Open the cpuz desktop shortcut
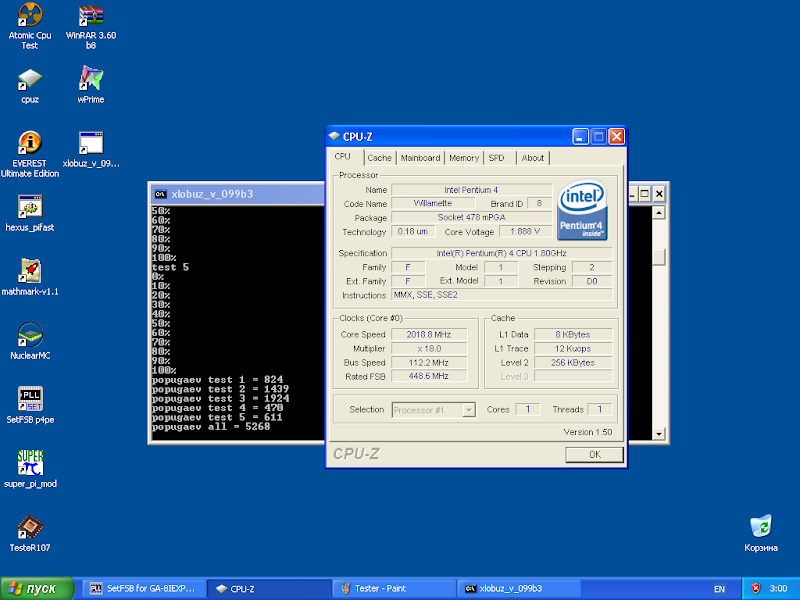 30,80
